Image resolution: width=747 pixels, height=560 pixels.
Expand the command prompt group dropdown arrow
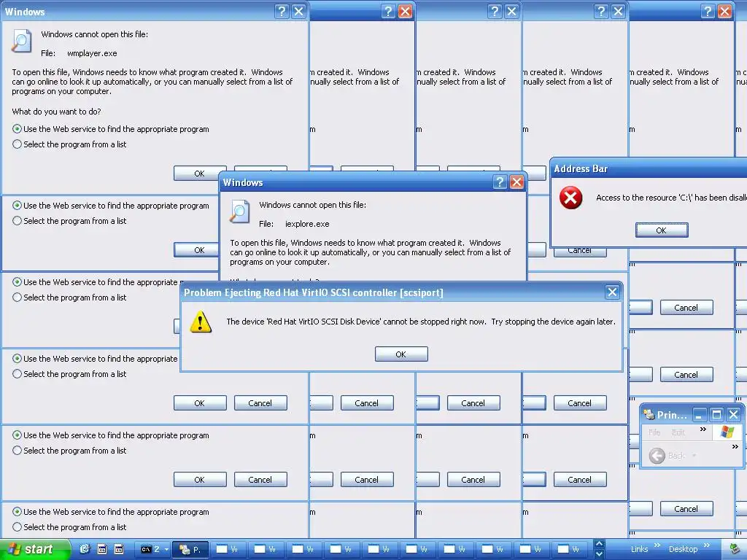click(x=166, y=550)
